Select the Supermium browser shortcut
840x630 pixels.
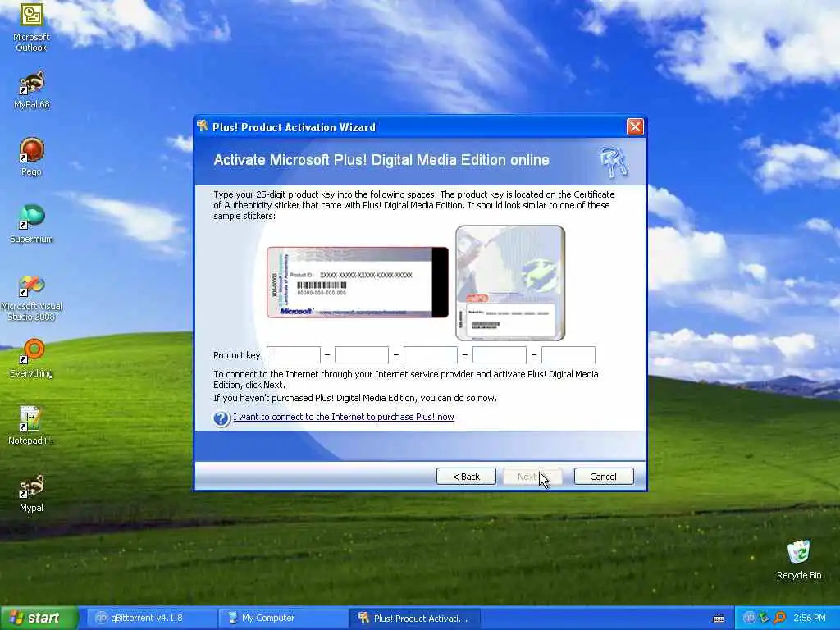[x=32, y=224]
